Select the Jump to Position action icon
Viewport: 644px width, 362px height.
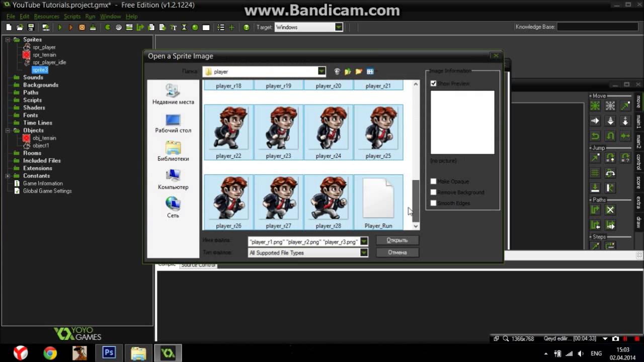click(x=595, y=158)
